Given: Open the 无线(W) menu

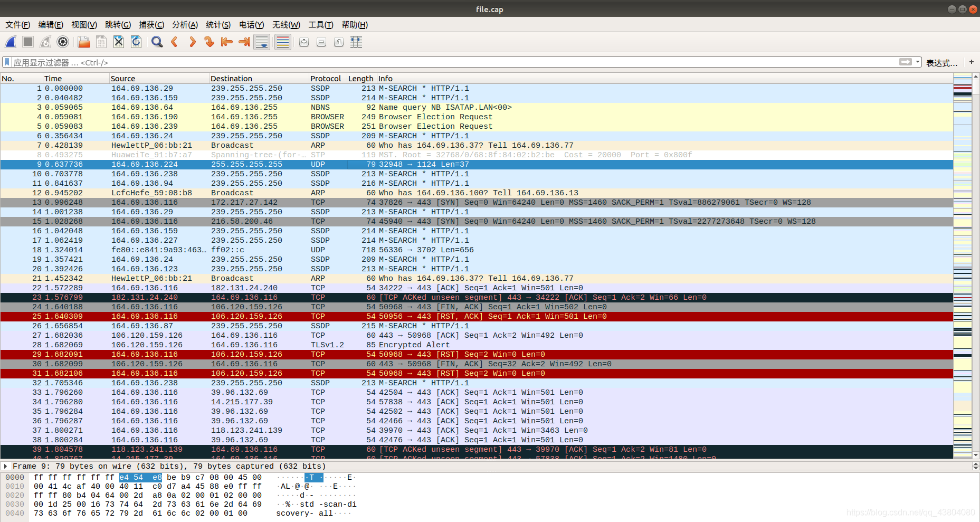Looking at the screenshot, I should [x=286, y=25].
